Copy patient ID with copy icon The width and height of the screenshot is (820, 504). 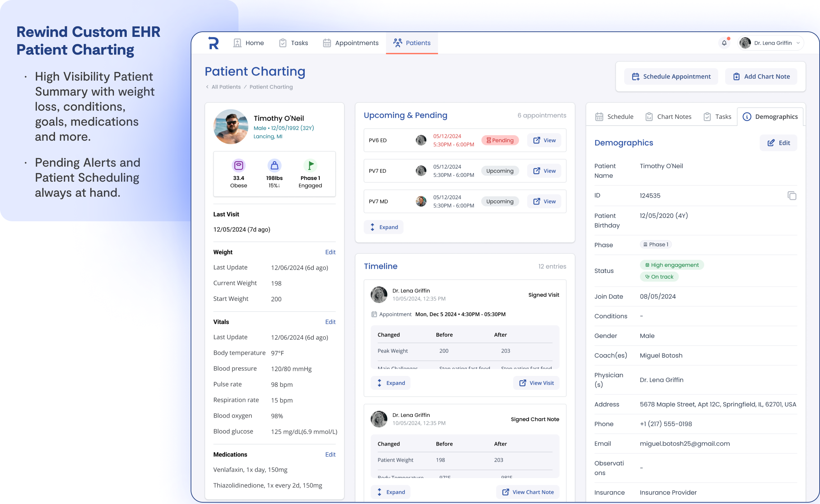792,196
